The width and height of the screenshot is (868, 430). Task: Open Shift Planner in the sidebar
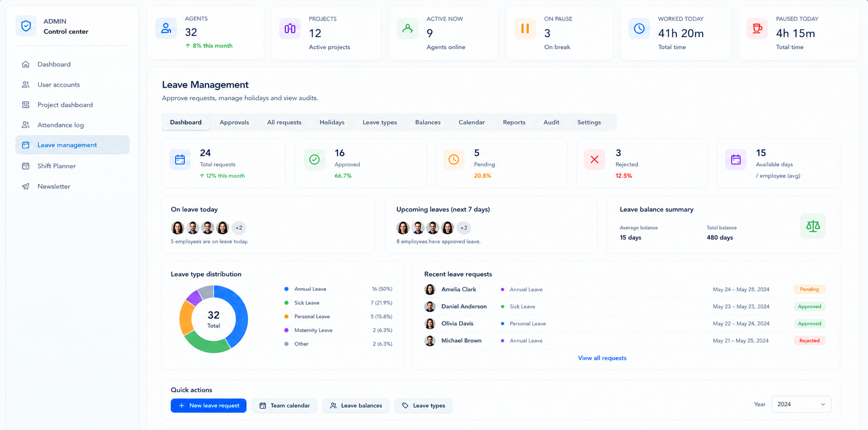73,166
